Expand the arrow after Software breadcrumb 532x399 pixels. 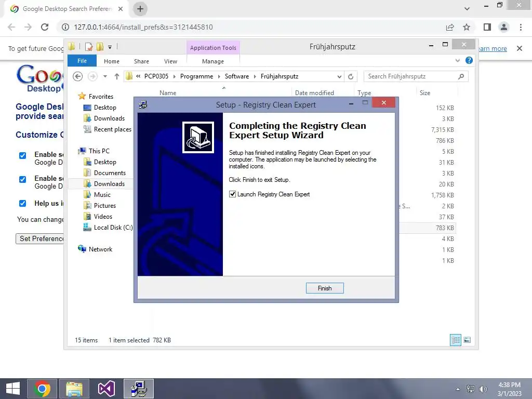click(x=255, y=77)
